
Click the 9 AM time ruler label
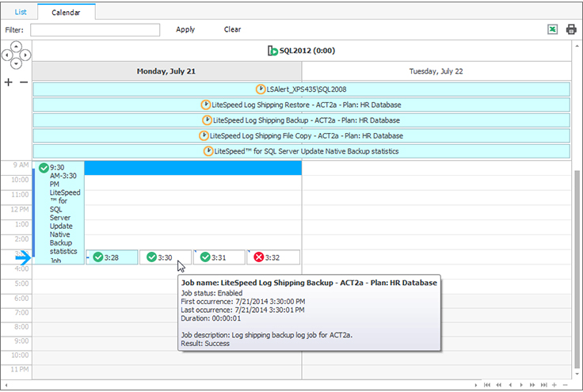[21, 165]
